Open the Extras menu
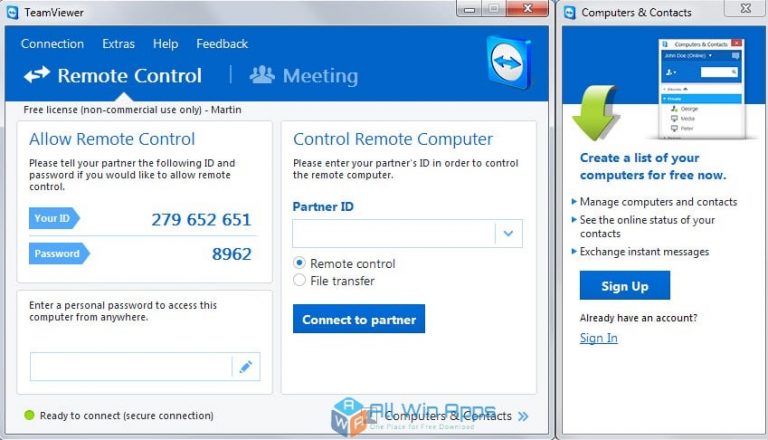The width and height of the screenshot is (768, 440). point(118,44)
